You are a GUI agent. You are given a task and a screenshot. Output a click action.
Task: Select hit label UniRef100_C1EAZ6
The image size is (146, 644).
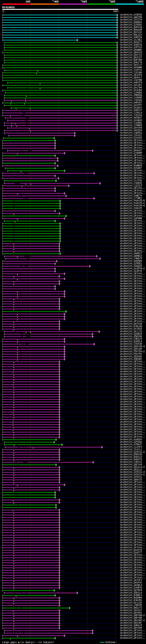click(131, 100)
